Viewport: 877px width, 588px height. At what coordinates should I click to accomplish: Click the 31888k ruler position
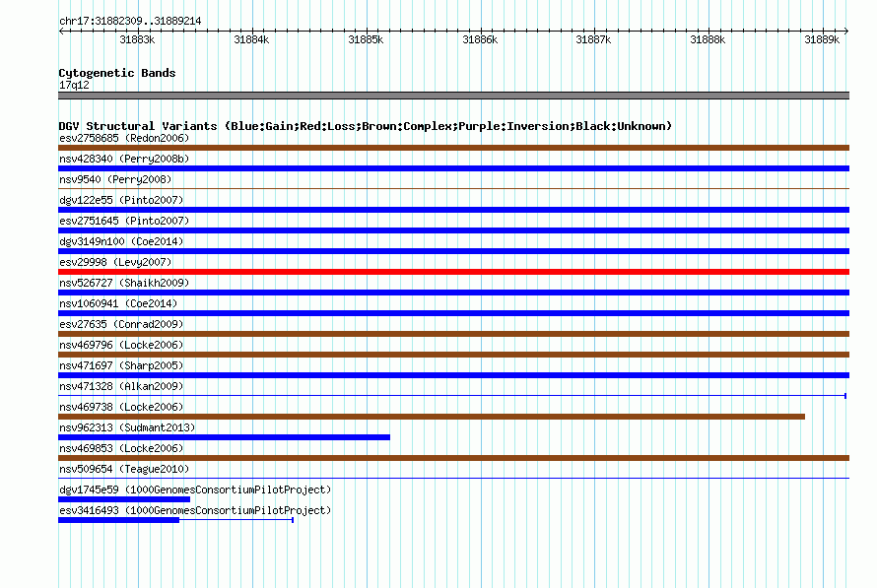pos(708,39)
